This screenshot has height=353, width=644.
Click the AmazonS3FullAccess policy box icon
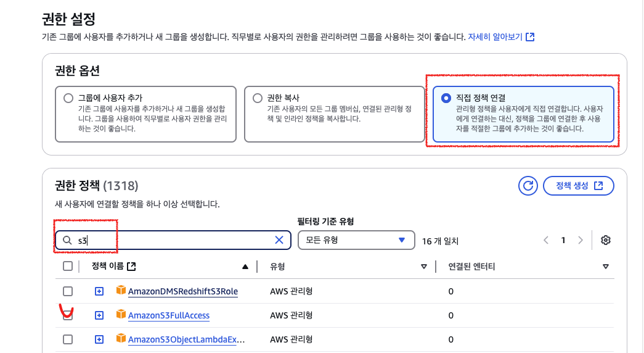click(121, 315)
